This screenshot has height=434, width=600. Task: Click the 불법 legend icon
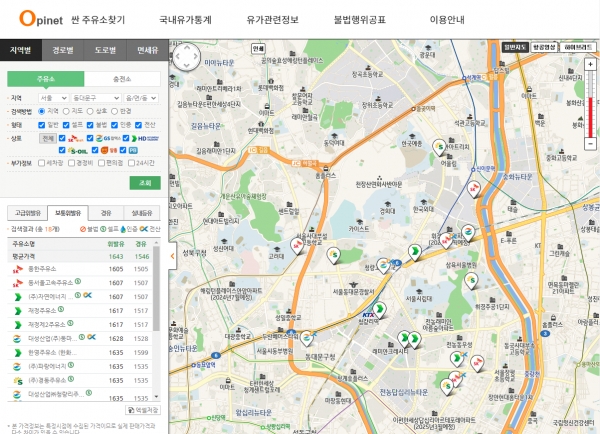83,229
